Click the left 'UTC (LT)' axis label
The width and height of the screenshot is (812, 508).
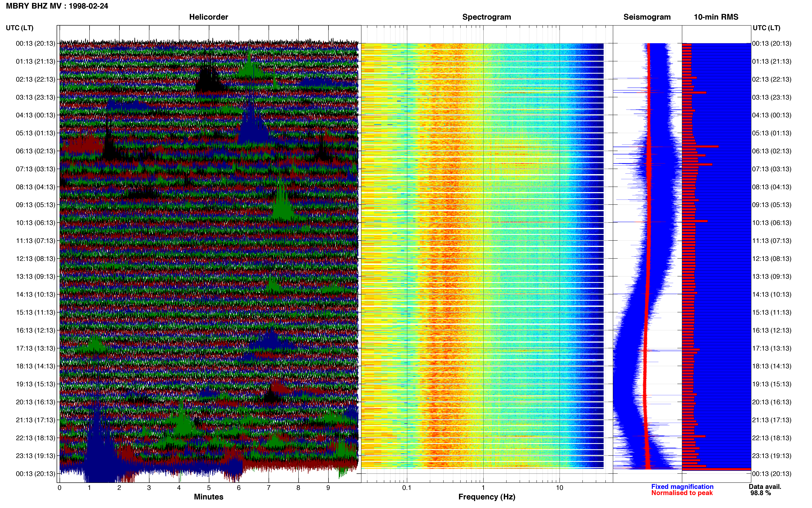(19, 28)
